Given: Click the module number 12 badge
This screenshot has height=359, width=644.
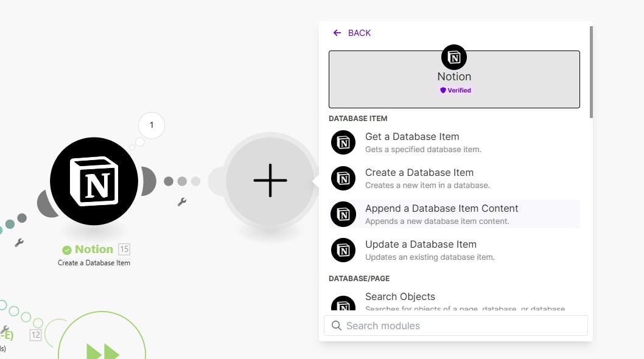Looking at the screenshot, I should coord(35,335).
